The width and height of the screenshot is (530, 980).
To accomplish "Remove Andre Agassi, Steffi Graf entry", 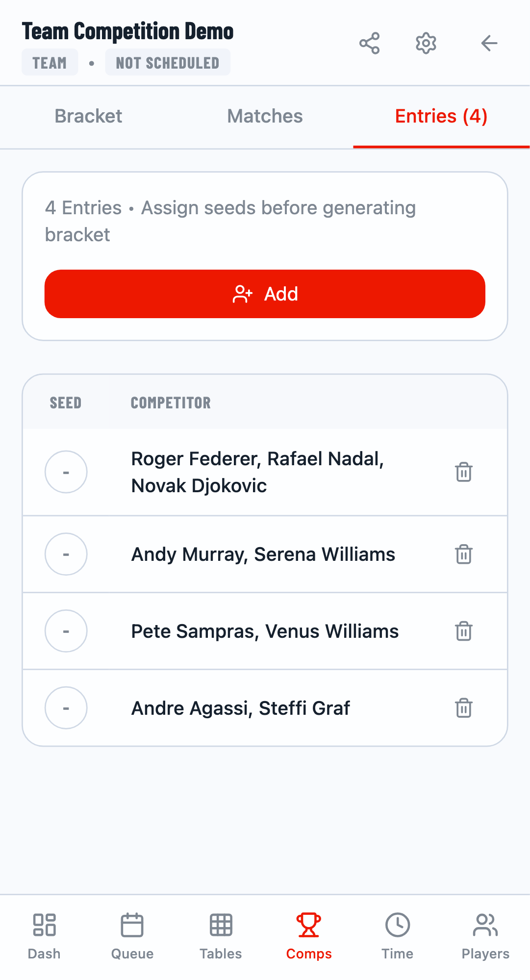I will click(463, 708).
